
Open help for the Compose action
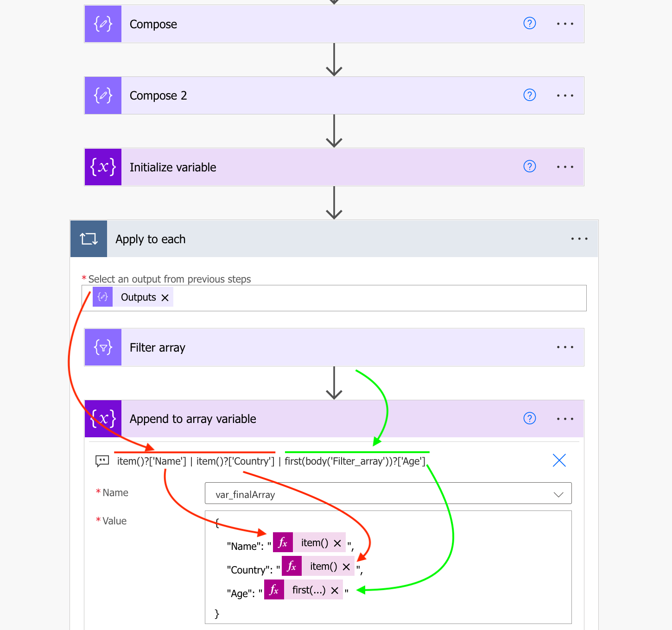click(x=529, y=23)
